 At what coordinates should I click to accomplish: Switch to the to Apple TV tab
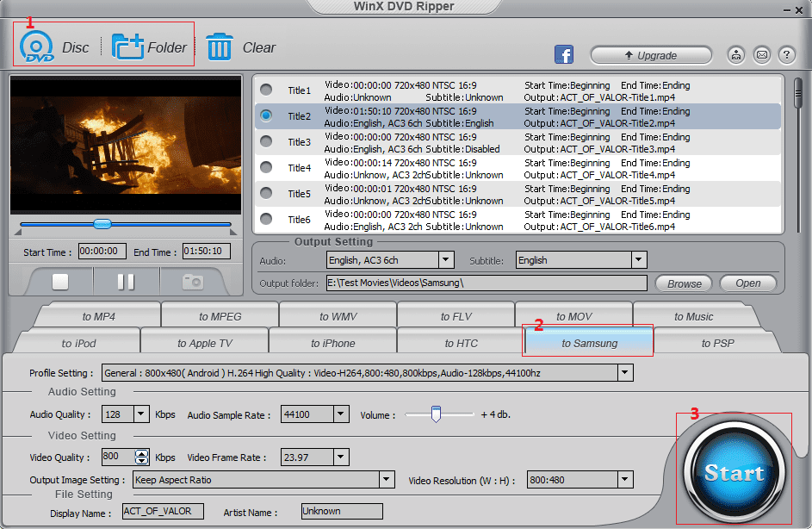click(x=205, y=343)
